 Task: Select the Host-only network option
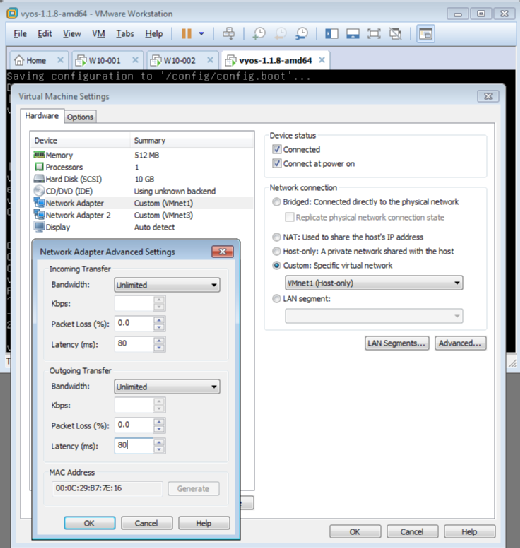pyautogui.click(x=276, y=251)
